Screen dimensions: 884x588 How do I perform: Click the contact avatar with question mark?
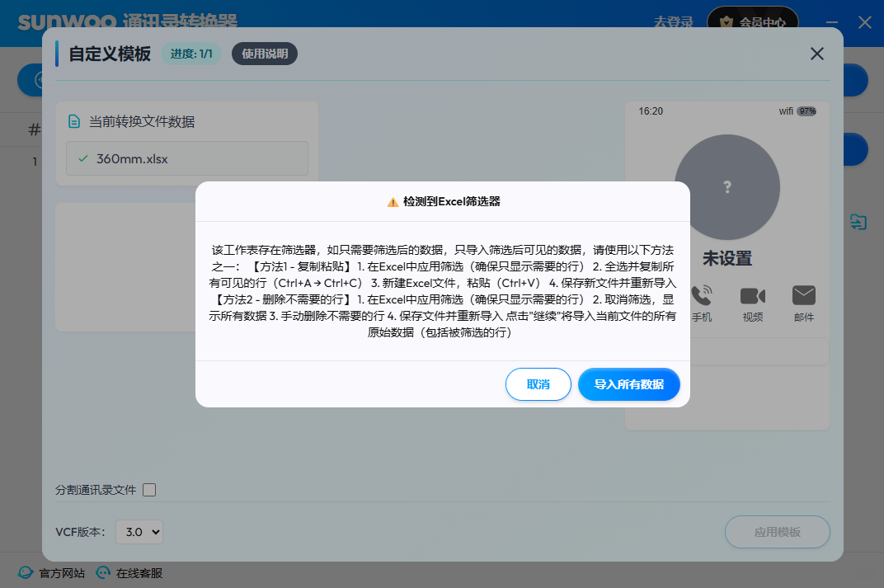(726, 188)
